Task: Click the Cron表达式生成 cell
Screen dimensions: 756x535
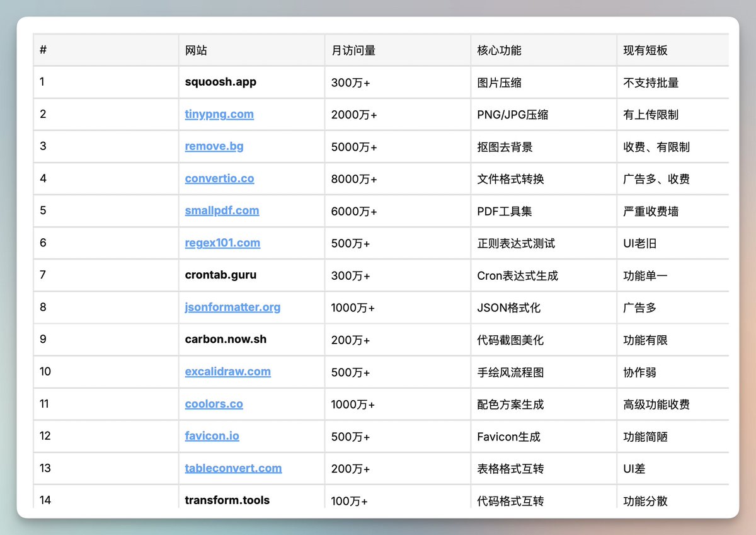Action: pos(544,275)
